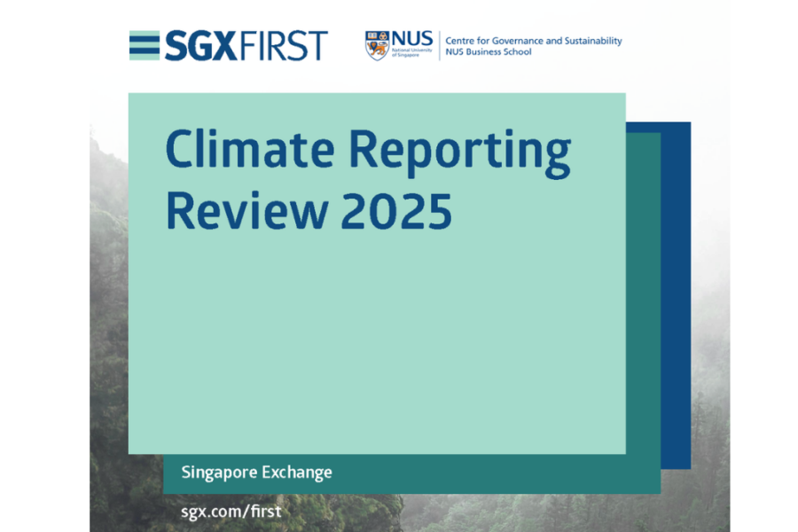Image resolution: width=798 pixels, height=532 pixels.
Task: Click the SGX FIRST logo
Action: coord(229,45)
